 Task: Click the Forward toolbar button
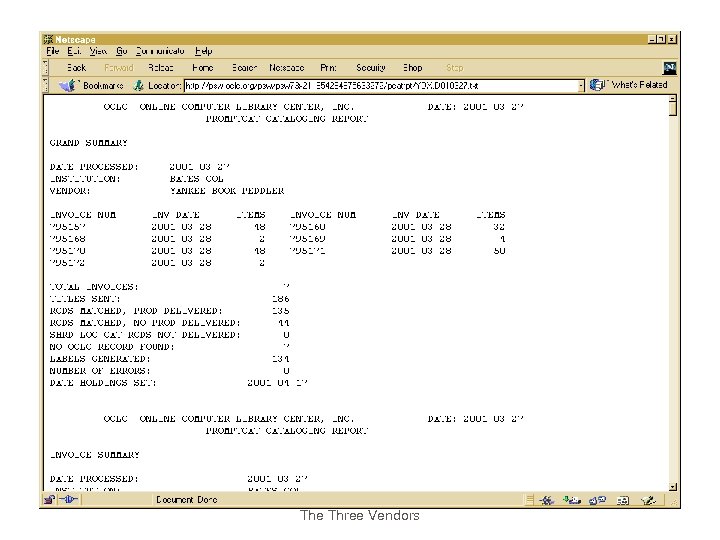coord(118,68)
